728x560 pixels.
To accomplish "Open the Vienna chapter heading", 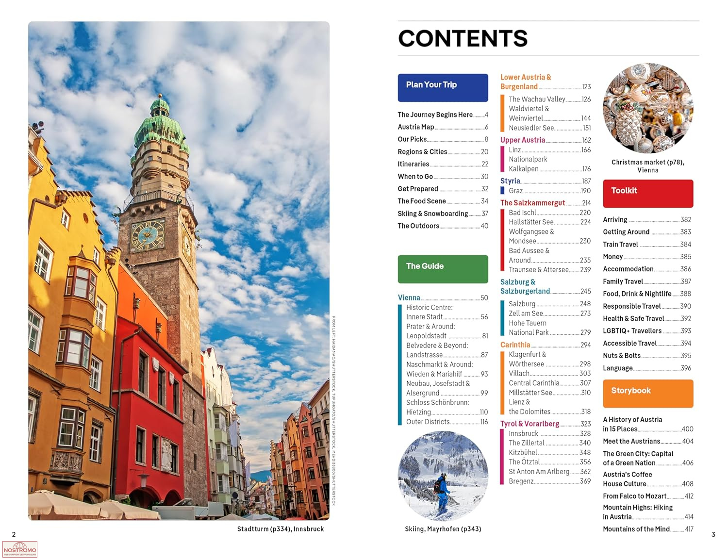I will click(x=409, y=297).
